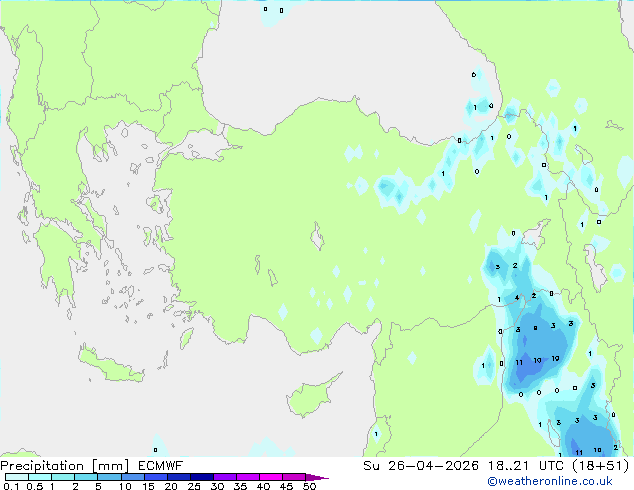This screenshot has width=634, height=490.
Task: Click the '45' legend scale label
Action: pos(286,486)
